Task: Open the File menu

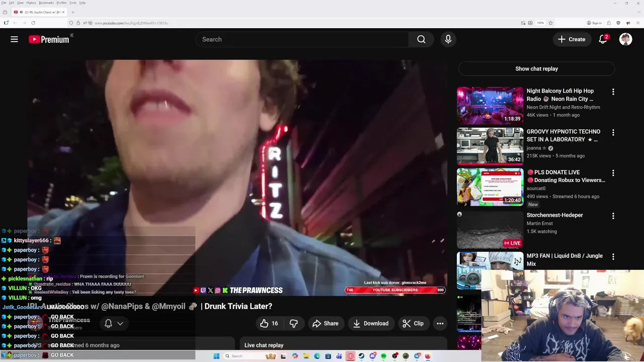Action: tap(4, 3)
